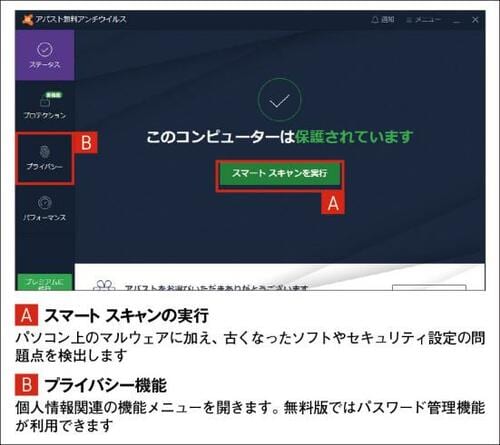Open the ステータス tab in sidebar
The image size is (500, 445).
pyautogui.click(x=45, y=55)
